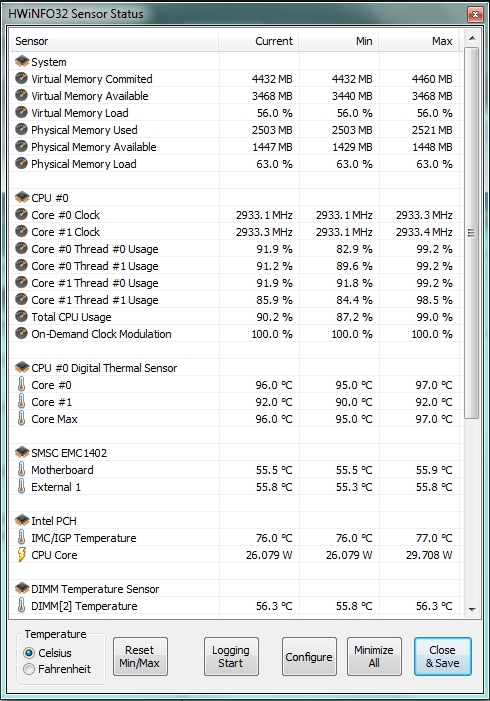Click the thermometer icon beside DIMM[2] Temperature
The image size is (490, 701).
pos(21,605)
